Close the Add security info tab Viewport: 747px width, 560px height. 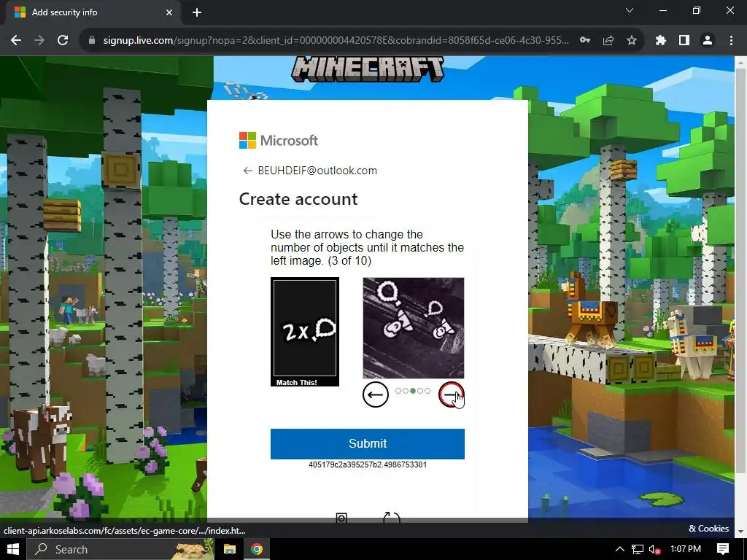coord(169,12)
